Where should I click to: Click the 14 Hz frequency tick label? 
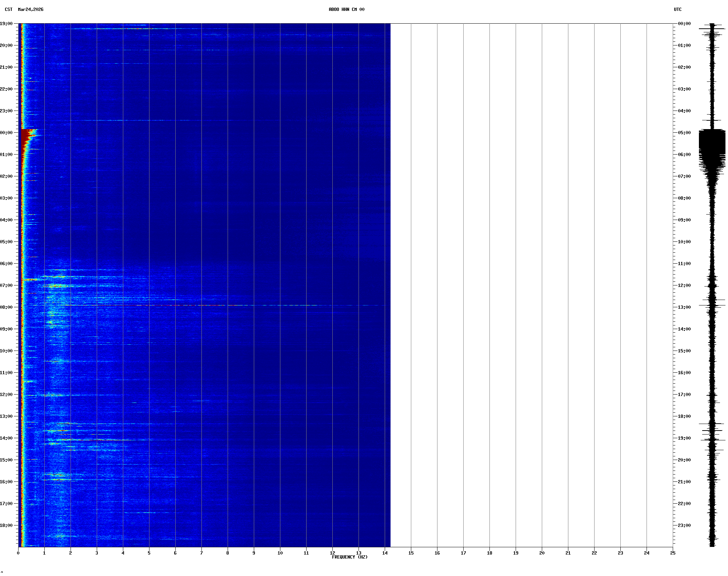click(x=385, y=553)
